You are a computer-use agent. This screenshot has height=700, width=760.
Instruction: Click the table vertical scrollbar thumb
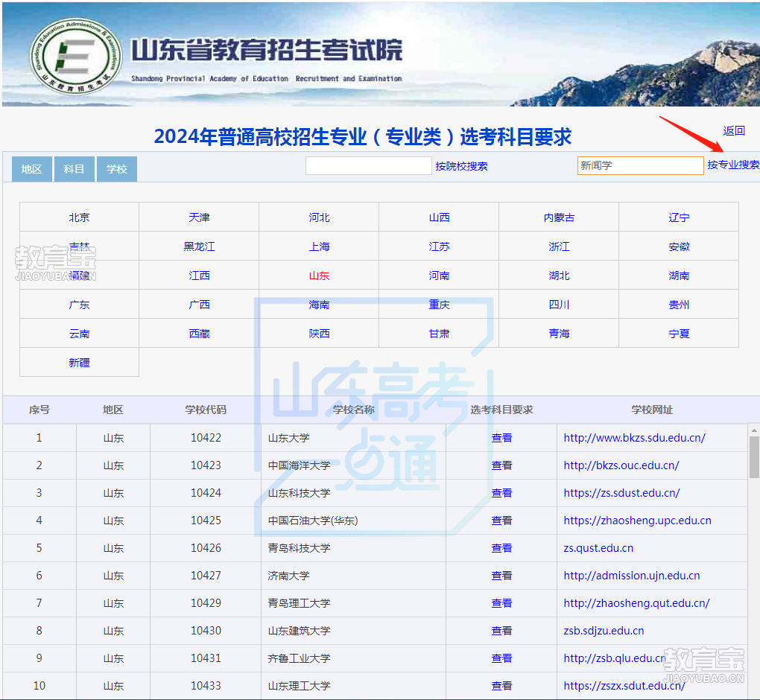(754, 456)
